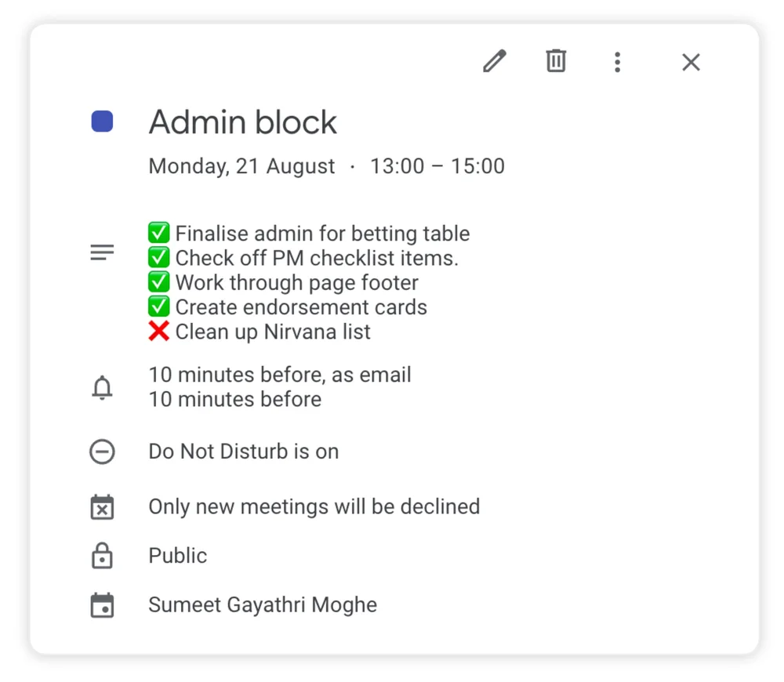
Task: Toggle the checkmark on Create endorsement cards
Action: click(x=158, y=307)
